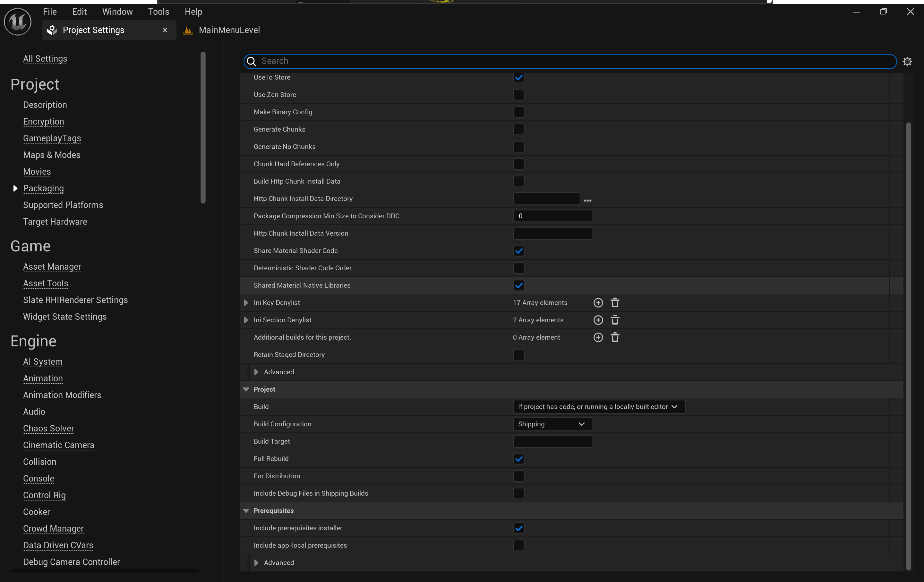Expand the Ini Section Denylist array
This screenshot has height=582, width=924.
[x=246, y=320]
